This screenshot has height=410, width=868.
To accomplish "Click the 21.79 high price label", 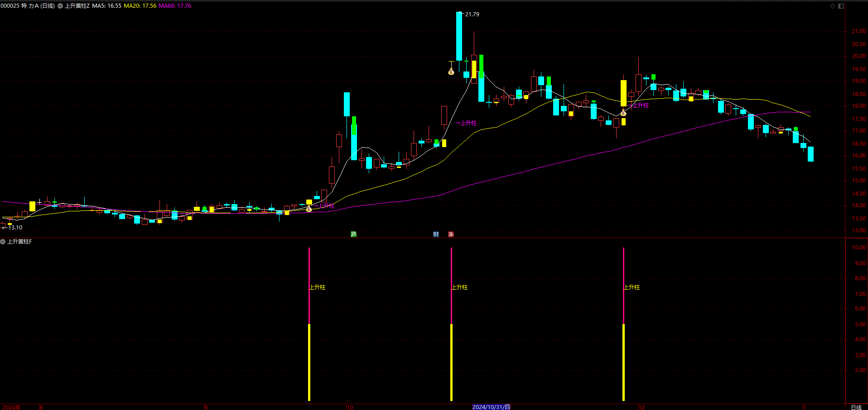I will click(472, 14).
